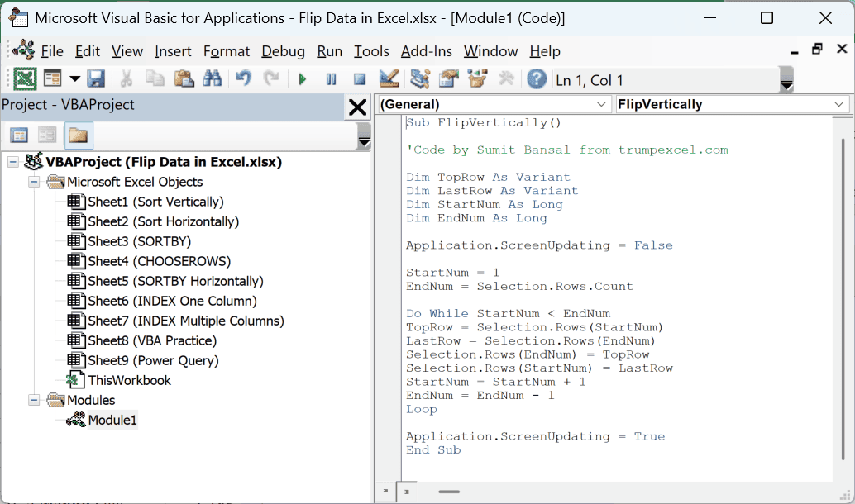Click the code window vertical scrollbar
This screenshot has height=504, width=855.
coord(843,298)
